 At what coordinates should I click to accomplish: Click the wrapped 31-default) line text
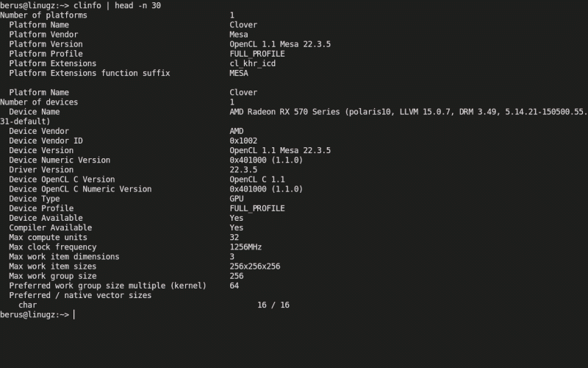pyautogui.click(x=25, y=121)
